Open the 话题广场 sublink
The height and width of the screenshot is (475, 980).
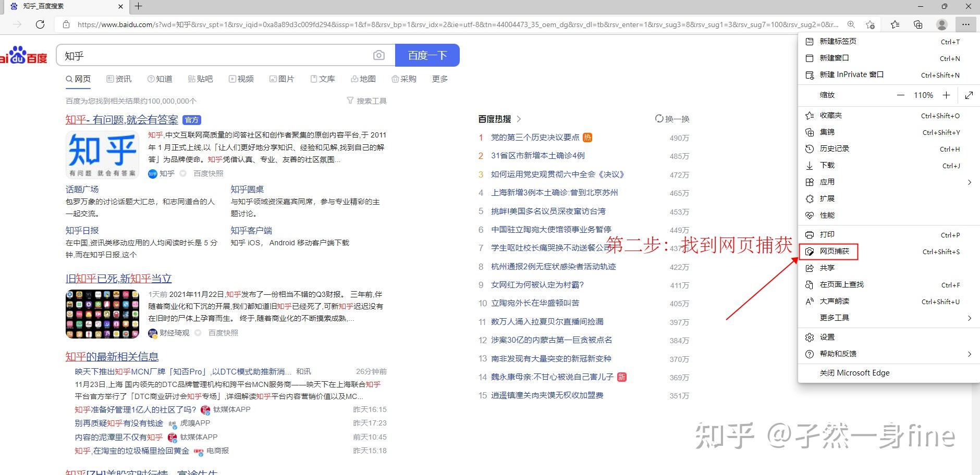pos(82,189)
